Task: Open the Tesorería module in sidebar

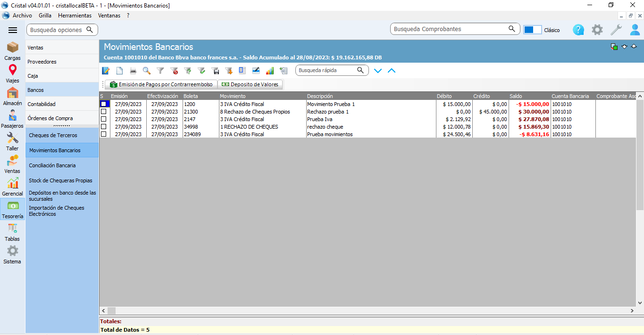Action: click(x=12, y=209)
